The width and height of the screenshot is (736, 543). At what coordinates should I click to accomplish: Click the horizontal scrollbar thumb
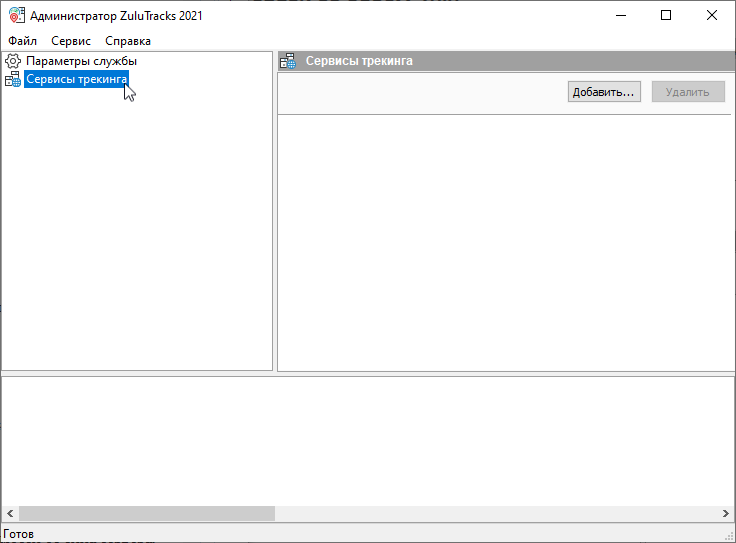tap(146, 513)
